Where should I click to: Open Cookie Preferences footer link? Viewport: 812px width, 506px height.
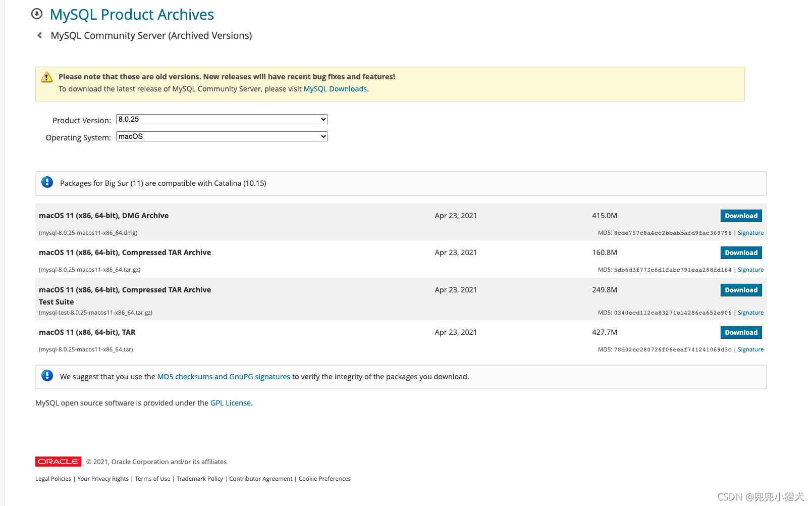pos(324,479)
